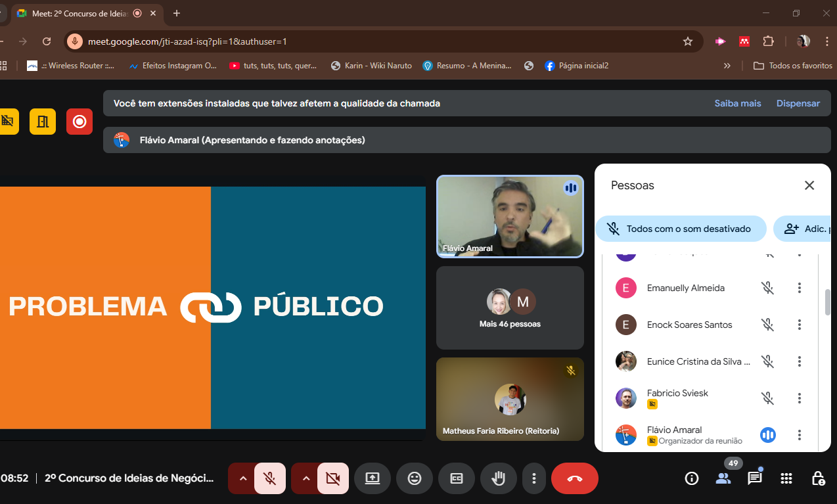This screenshot has width=837, height=504.
Task: Toggle the camera off button
Action: pos(332,478)
